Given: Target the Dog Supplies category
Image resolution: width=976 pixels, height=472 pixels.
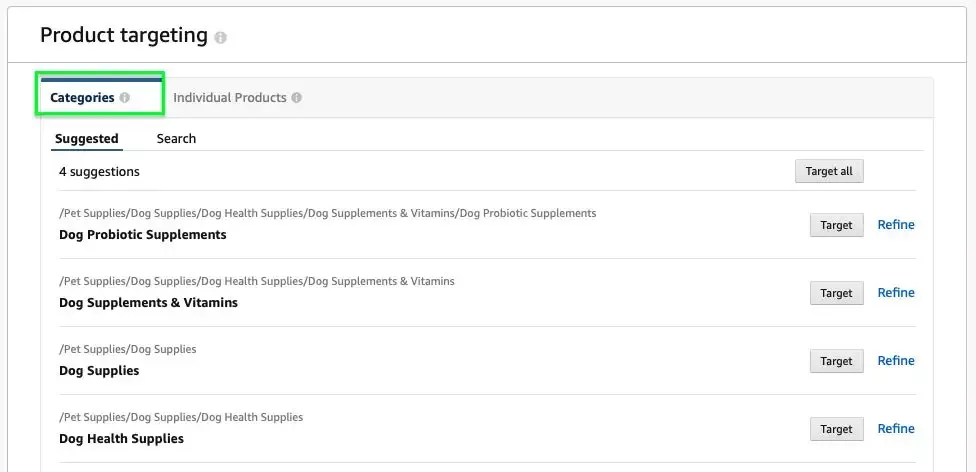Looking at the screenshot, I should point(837,361).
